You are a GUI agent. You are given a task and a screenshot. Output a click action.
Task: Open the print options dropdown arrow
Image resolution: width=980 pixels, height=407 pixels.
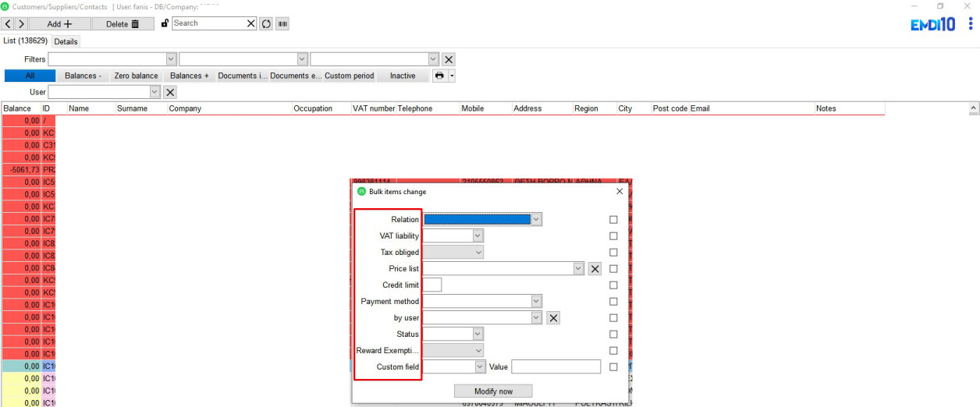click(452, 76)
